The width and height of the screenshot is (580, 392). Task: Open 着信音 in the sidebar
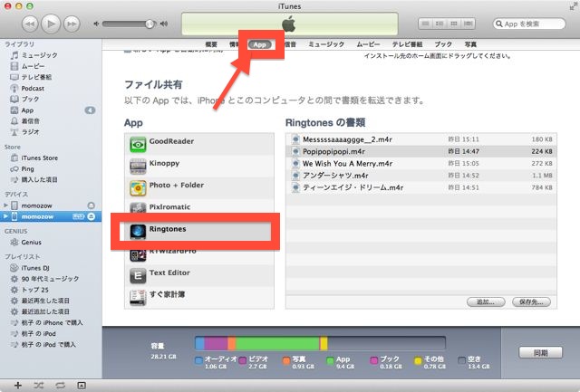click(x=51, y=120)
